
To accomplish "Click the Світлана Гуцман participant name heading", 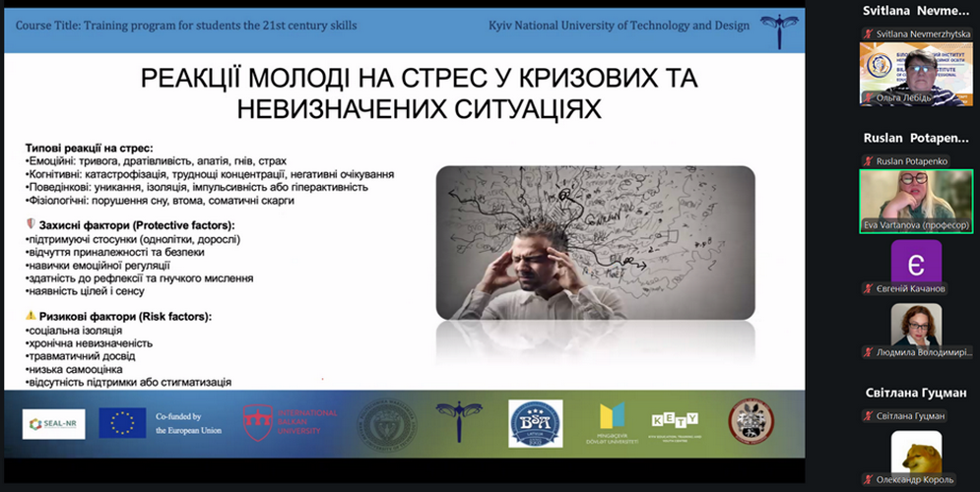I will coord(916,393).
